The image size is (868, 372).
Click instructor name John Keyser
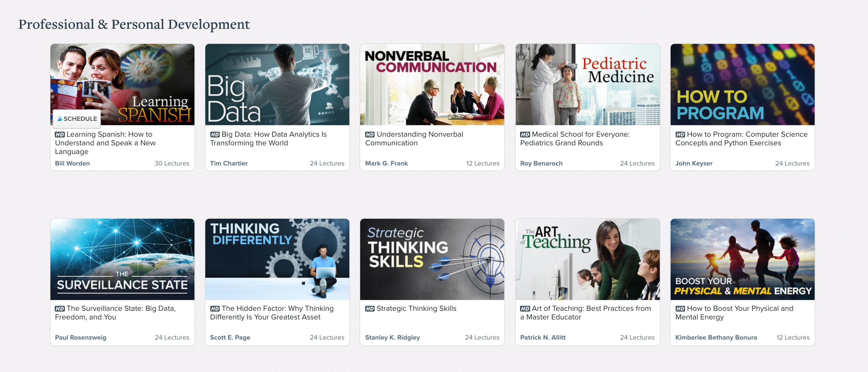(x=694, y=163)
